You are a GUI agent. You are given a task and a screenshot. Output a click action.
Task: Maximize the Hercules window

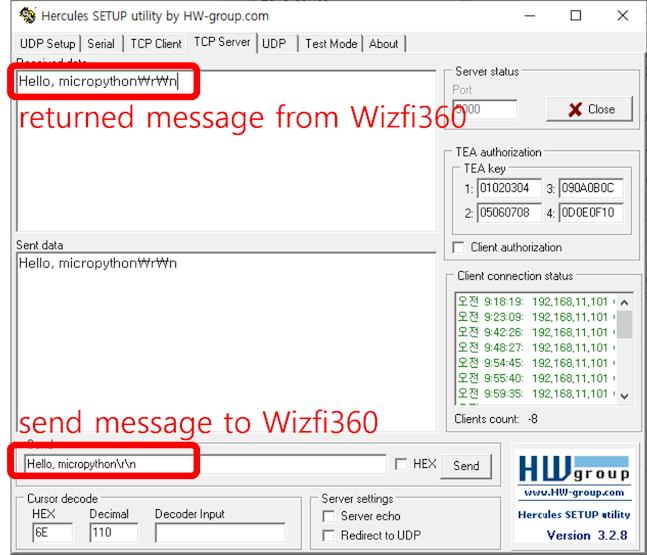[576, 16]
